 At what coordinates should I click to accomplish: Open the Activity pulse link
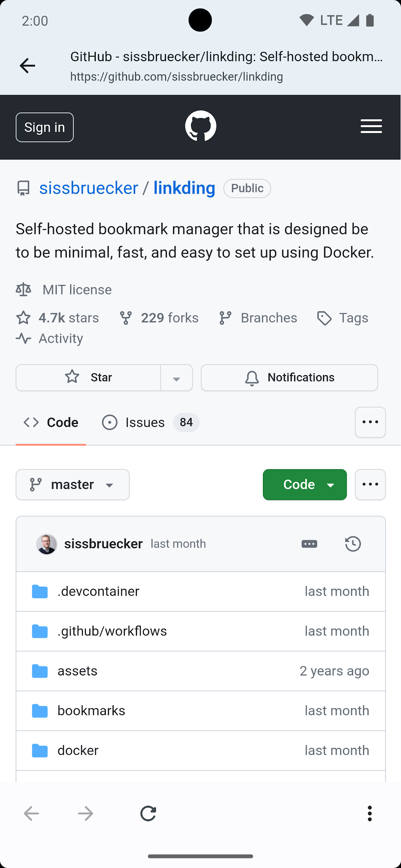[x=49, y=338]
